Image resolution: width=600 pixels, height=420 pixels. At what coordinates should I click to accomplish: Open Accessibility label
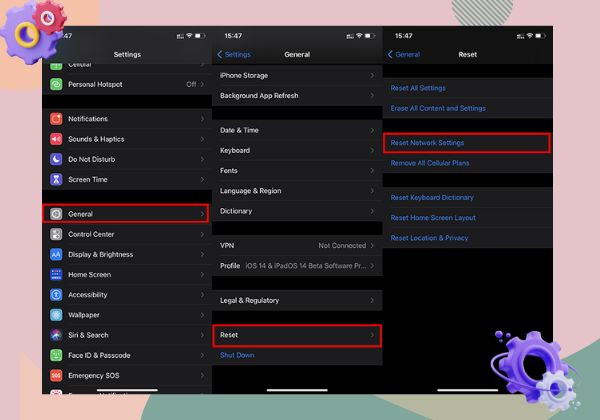point(88,295)
